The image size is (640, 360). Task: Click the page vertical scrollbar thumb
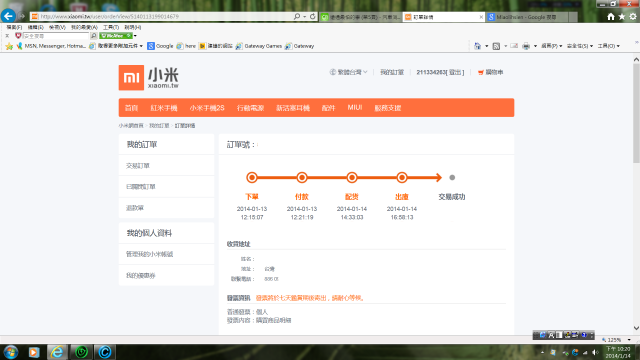636,113
